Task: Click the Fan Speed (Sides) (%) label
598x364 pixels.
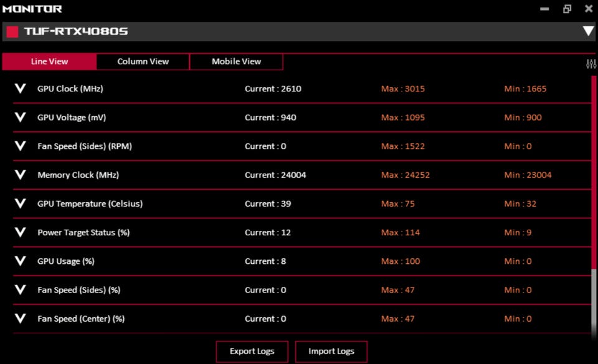Action: 79,290
